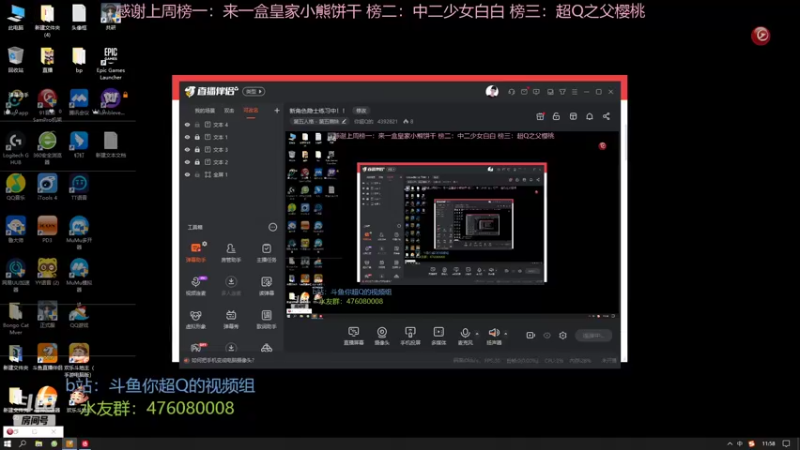The image size is (800, 450).
Task: Toggle lock on the 文本 2 layer
Action: (197, 162)
